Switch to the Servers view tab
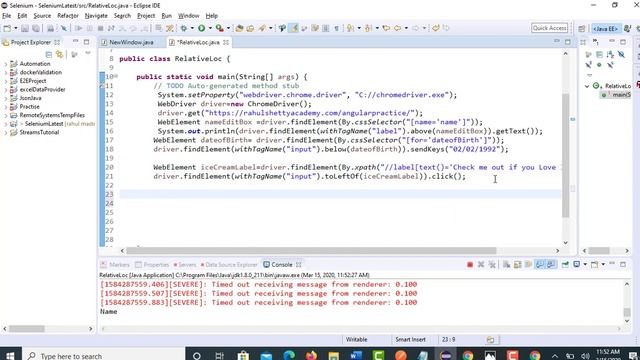This screenshot has width=640, height=360. click(184, 264)
